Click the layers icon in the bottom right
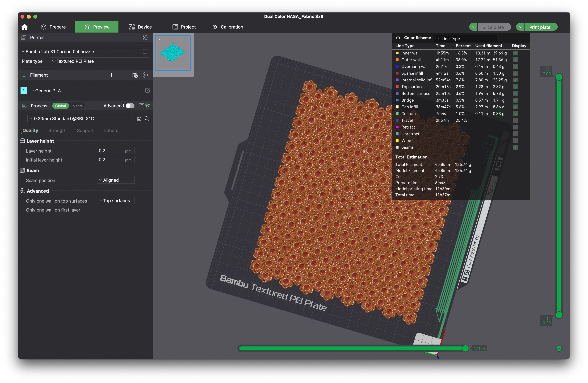The image size is (588, 383). tap(559, 348)
